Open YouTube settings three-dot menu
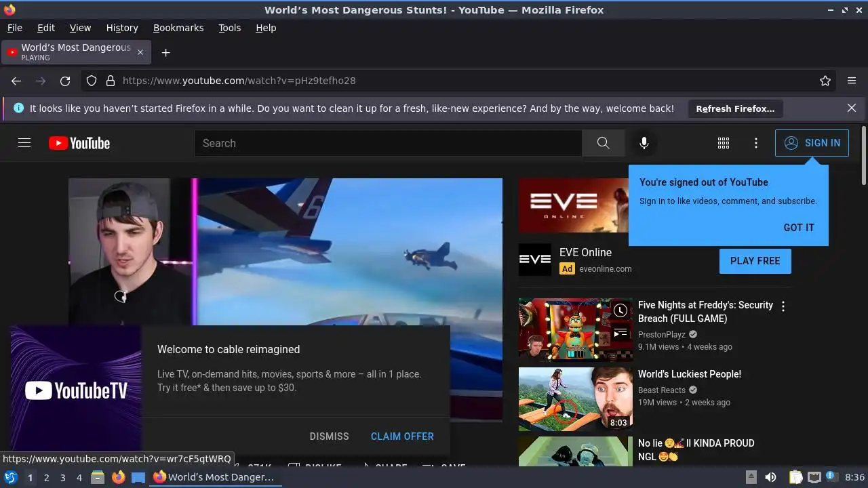Screen dimensions: 868x488 756,143
